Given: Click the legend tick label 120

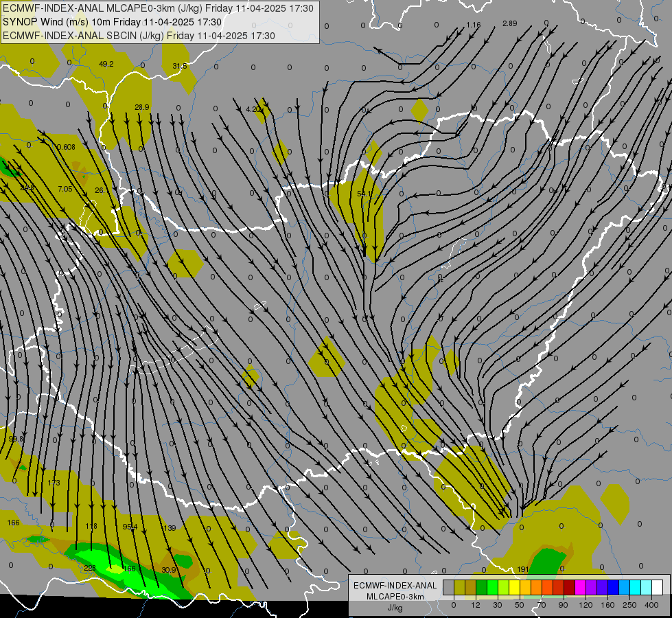Looking at the screenshot, I should tap(586, 605).
